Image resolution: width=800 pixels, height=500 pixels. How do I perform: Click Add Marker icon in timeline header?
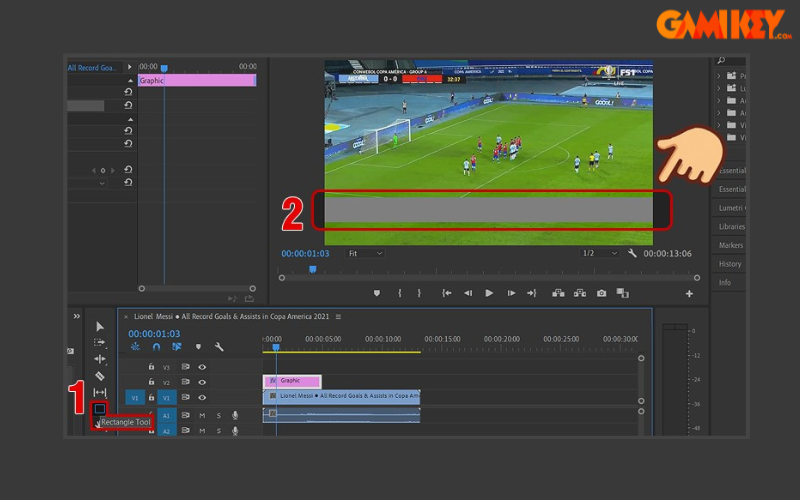pyautogui.click(x=198, y=347)
